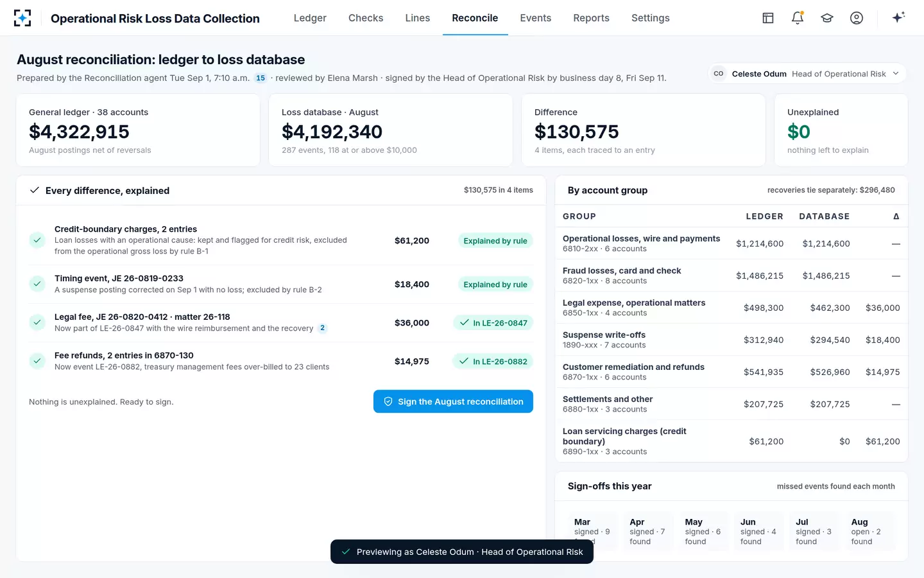
Task: Switch to the Checks tab
Action: coord(366,18)
